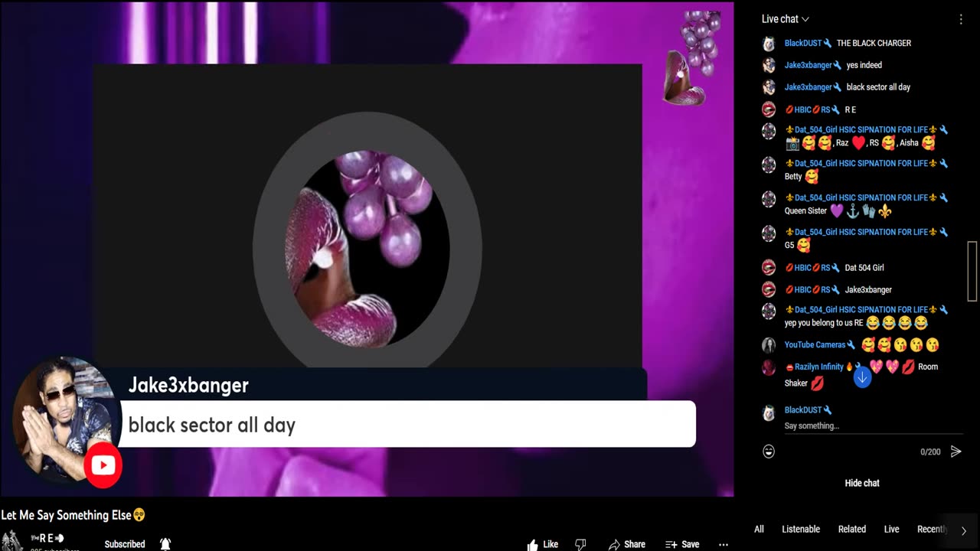Click the Jake3xbanger overlay name in video

pyautogui.click(x=188, y=385)
